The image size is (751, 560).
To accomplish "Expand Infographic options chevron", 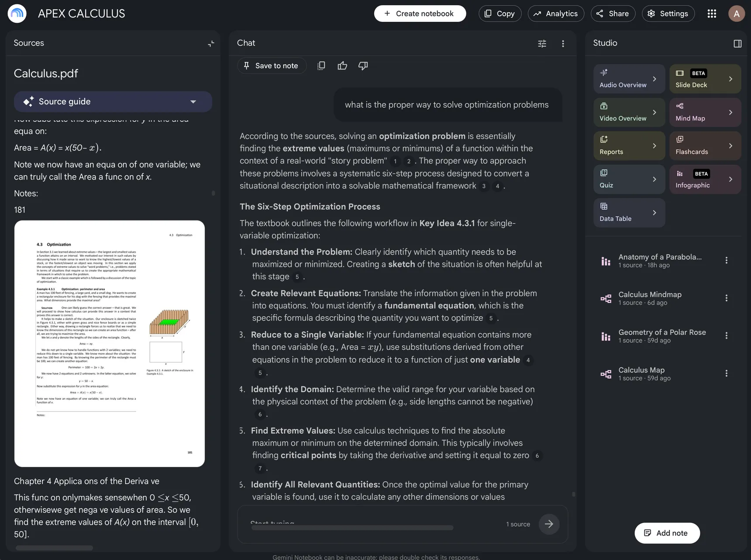I will pos(730,179).
